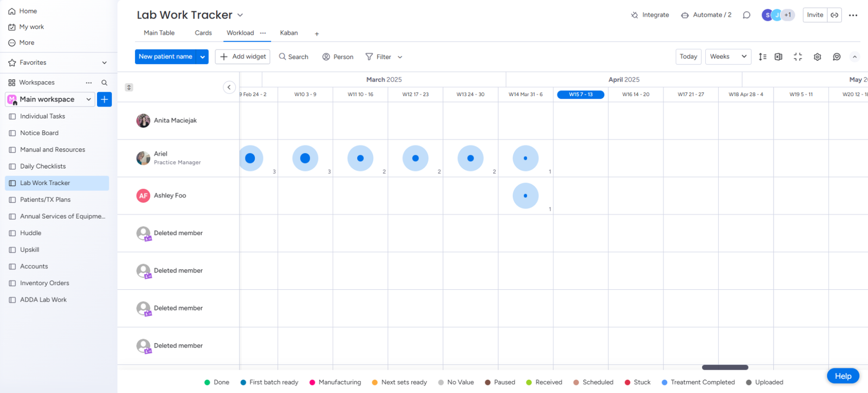Open the row height sort icon
Screen dimensions: 868x393
coord(762,57)
